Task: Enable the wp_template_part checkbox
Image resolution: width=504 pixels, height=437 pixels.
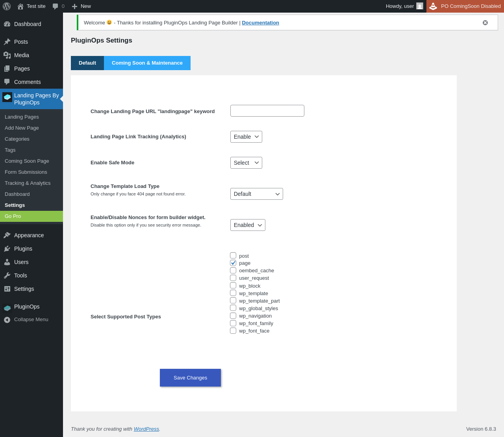Action: [x=233, y=300]
